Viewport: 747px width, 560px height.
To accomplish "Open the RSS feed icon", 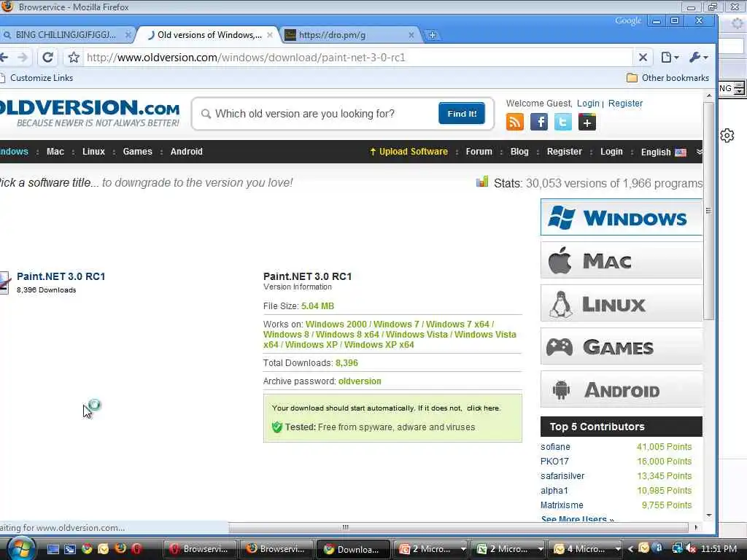I will coord(514,122).
